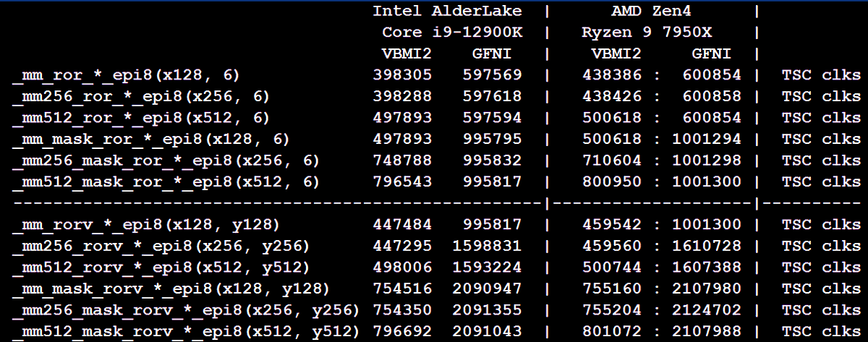
Task: Click the value 447484
Action: pyautogui.click(x=403, y=225)
